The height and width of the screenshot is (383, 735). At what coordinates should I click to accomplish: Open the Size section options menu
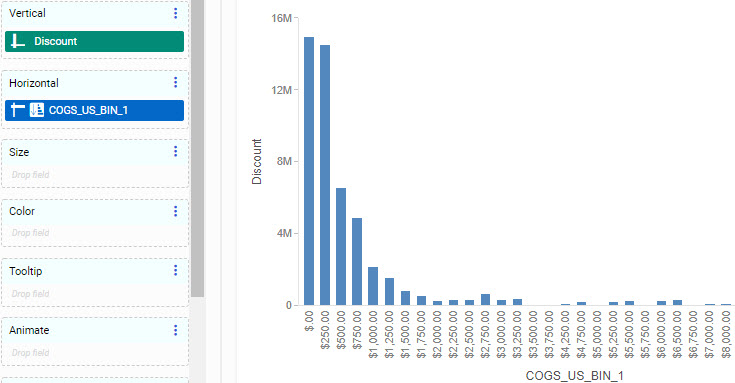tap(176, 151)
